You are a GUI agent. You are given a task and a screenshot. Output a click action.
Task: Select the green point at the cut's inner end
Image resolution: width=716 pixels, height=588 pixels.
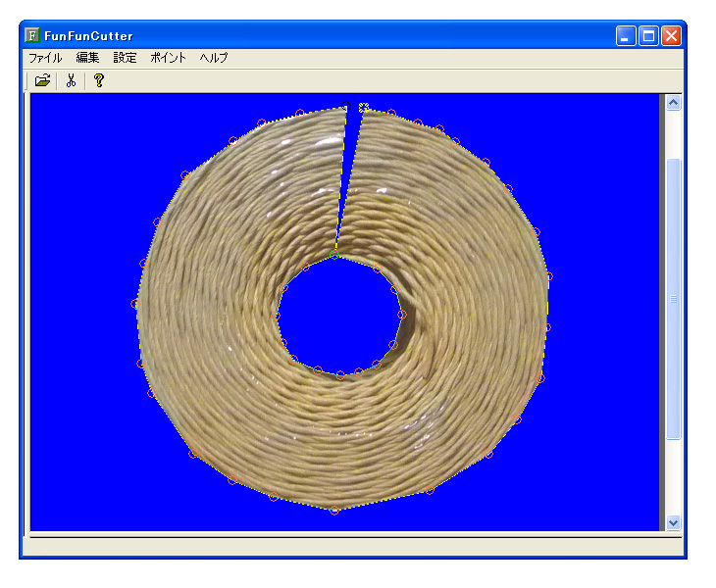(x=334, y=255)
